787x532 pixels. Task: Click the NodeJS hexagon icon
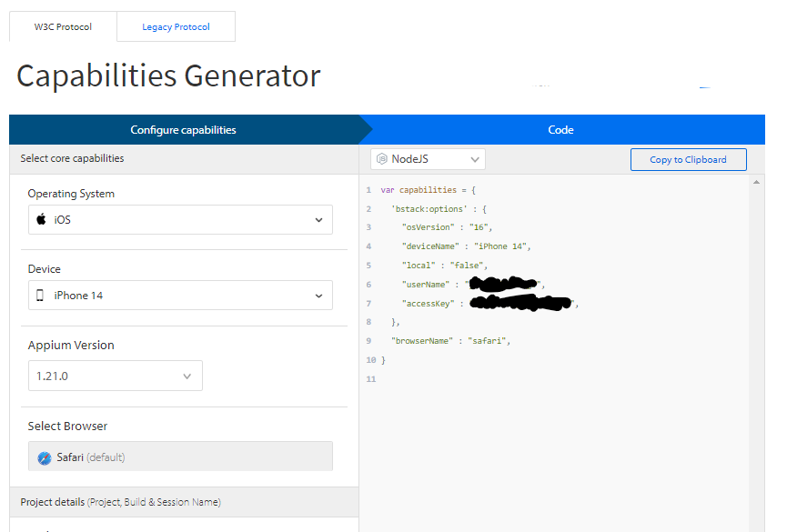[382, 159]
